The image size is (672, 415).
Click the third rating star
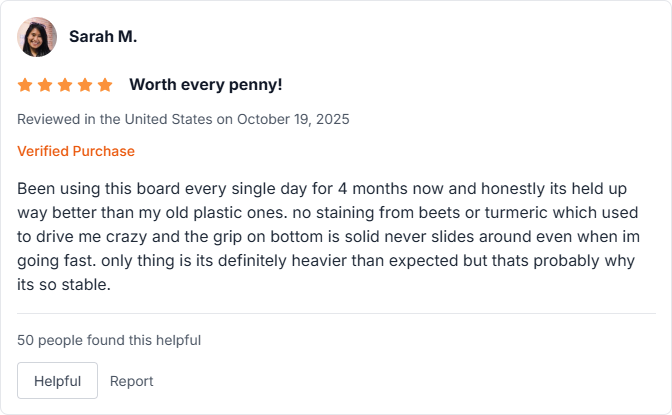point(65,85)
